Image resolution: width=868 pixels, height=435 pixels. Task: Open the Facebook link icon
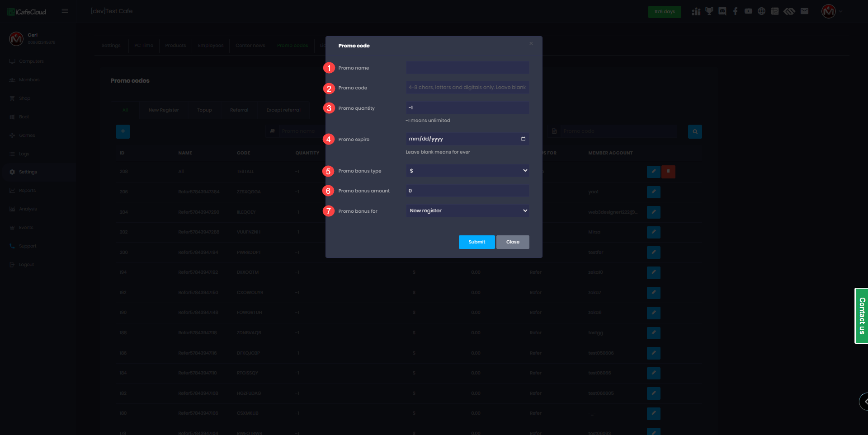coord(736,11)
